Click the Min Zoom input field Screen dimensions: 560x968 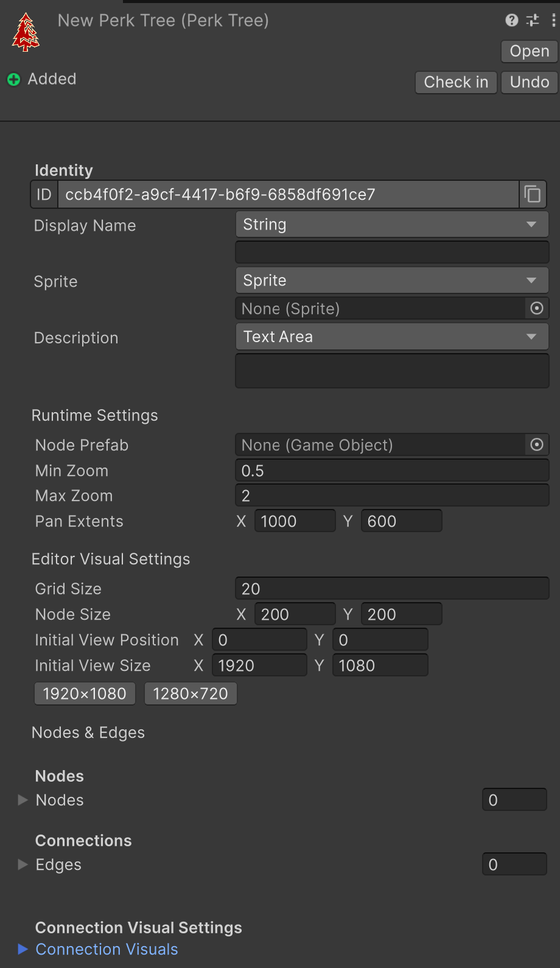tap(391, 471)
